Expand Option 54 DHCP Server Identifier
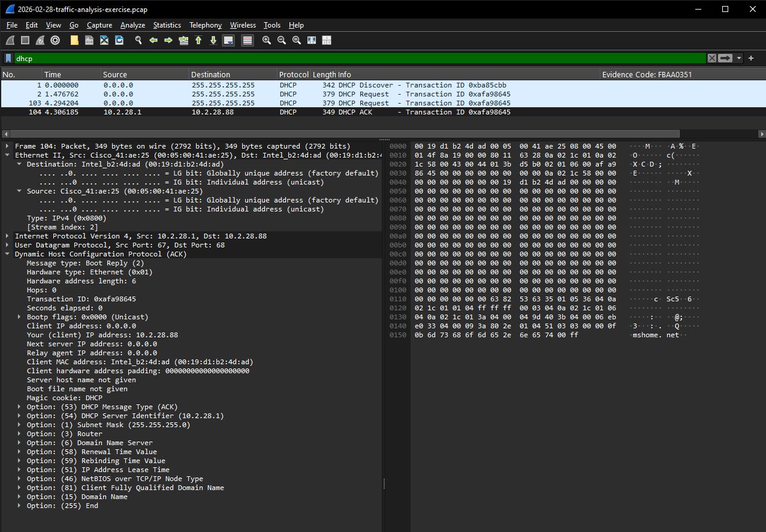The height and width of the screenshot is (532, 766). pyautogui.click(x=19, y=416)
